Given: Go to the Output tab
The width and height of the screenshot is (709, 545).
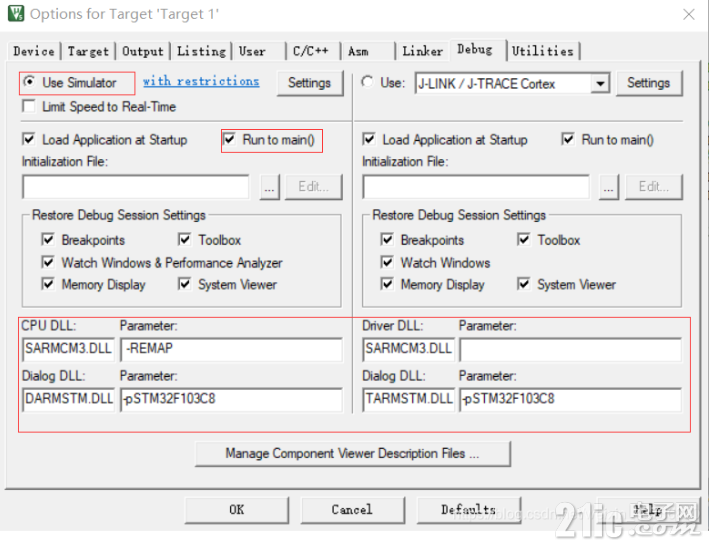Looking at the screenshot, I should 142,51.
